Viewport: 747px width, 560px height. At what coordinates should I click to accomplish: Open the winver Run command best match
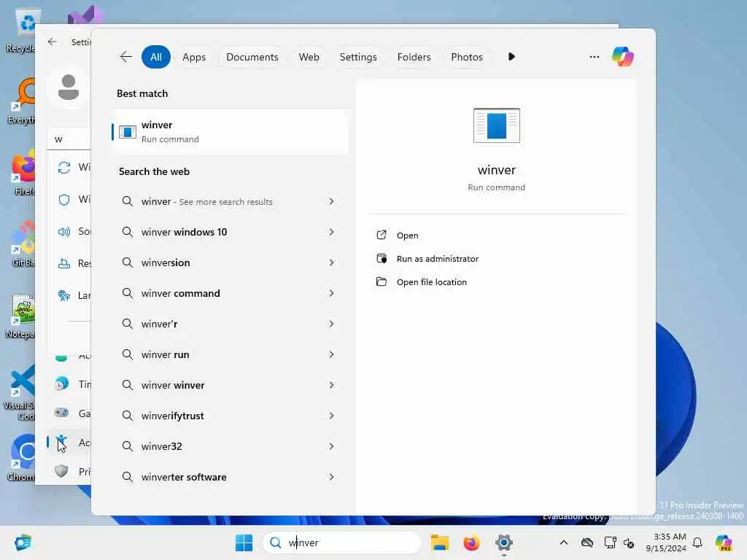coord(230,132)
